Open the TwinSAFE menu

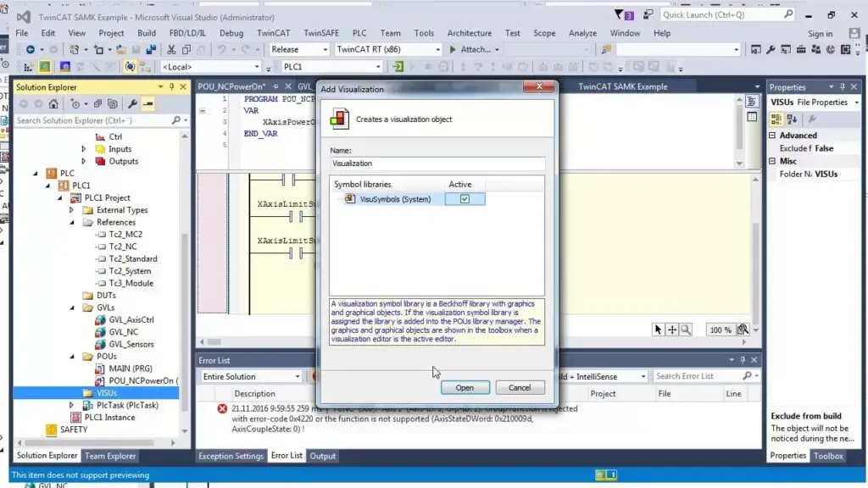coord(321,33)
